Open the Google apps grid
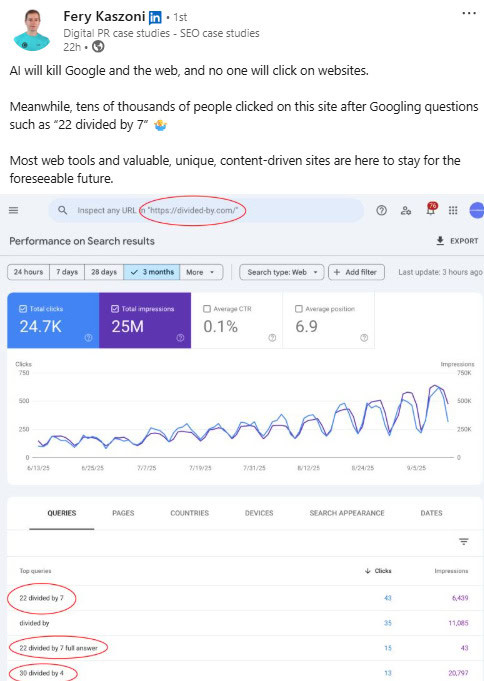The height and width of the screenshot is (681, 484). (453, 211)
